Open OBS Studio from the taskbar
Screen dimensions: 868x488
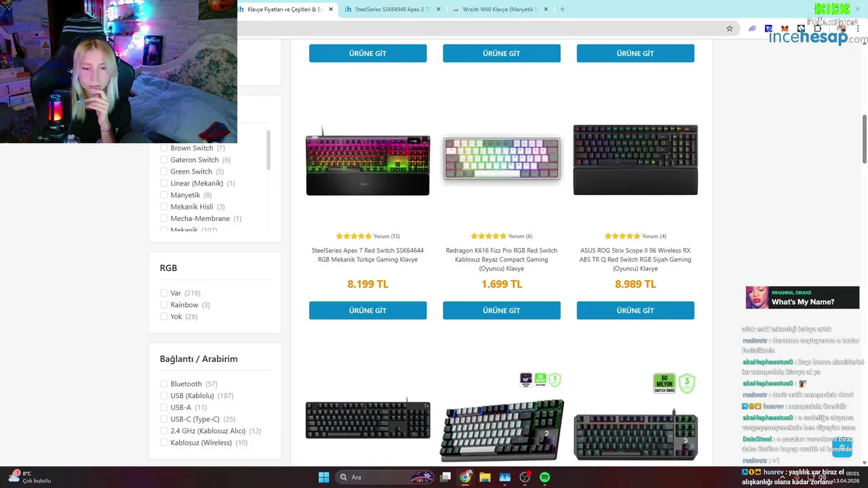[525, 477]
